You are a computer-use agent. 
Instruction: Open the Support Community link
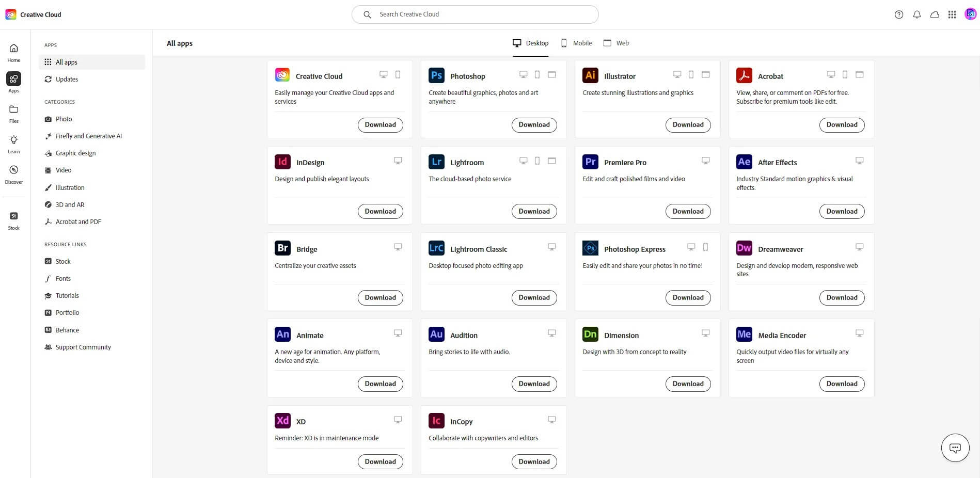pyautogui.click(x=92, y=347)
